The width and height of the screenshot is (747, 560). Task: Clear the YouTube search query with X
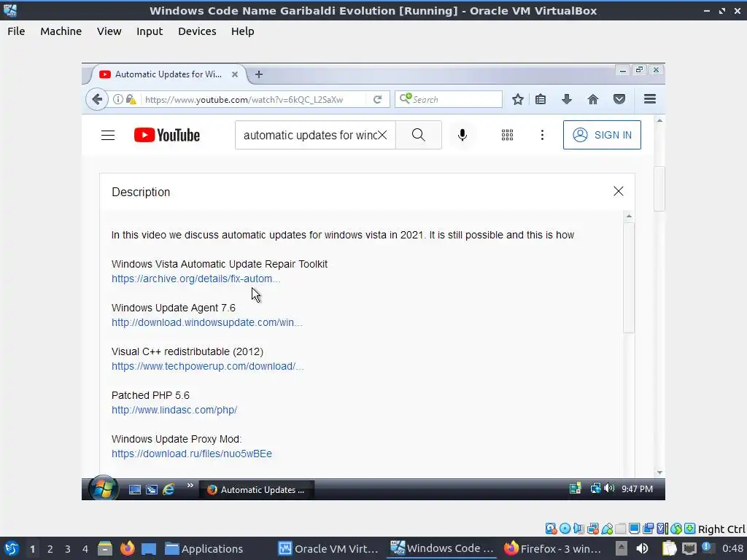coord(382,135)
